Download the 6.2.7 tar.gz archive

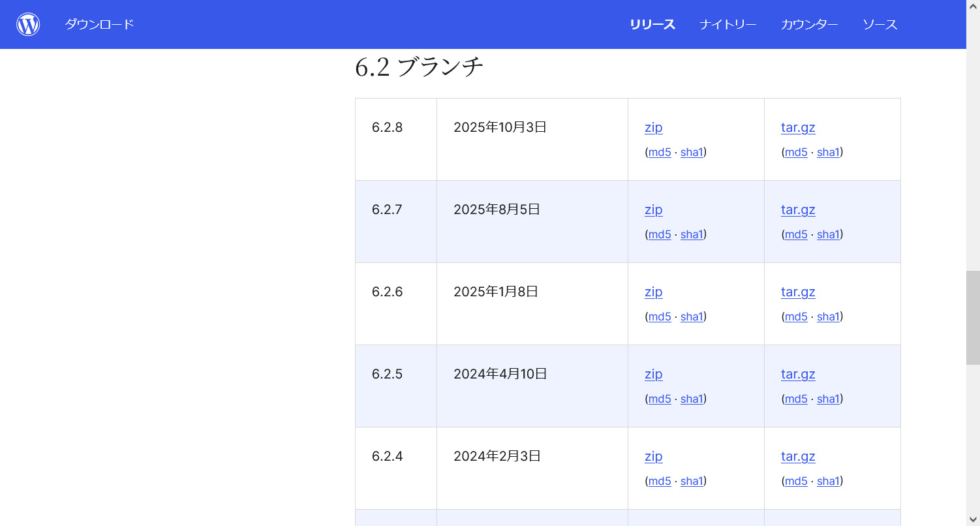coord(798,209)
